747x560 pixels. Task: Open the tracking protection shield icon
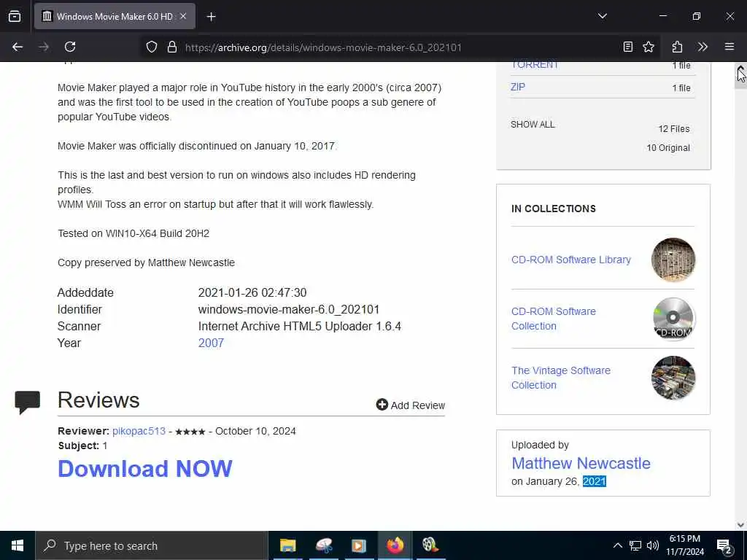[152, 47]
